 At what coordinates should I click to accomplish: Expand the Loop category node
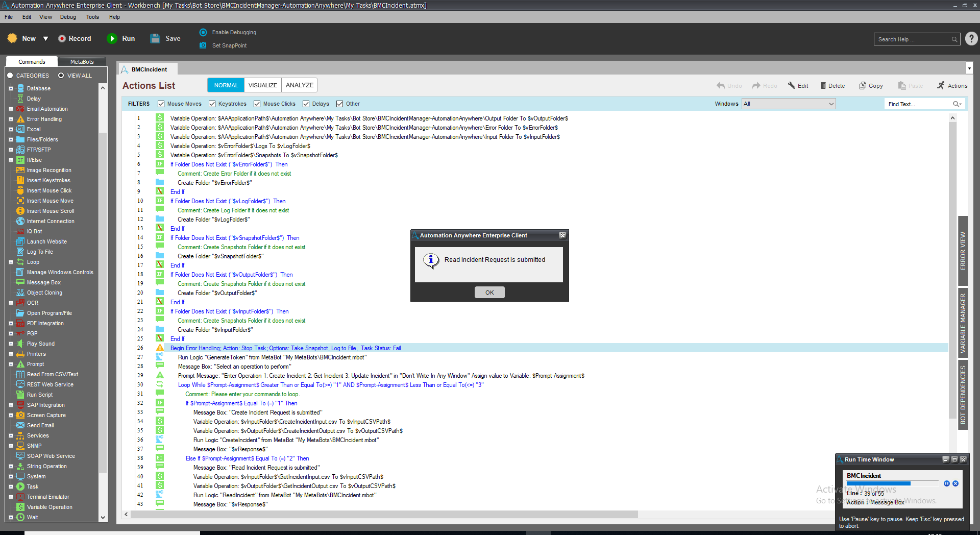(x=11, y=262)
